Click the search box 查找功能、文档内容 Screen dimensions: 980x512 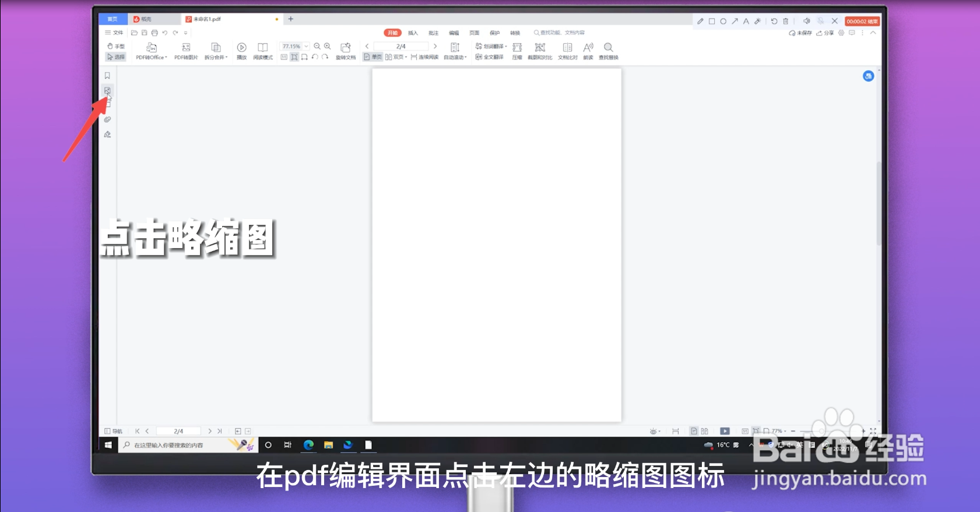point(560,33)
